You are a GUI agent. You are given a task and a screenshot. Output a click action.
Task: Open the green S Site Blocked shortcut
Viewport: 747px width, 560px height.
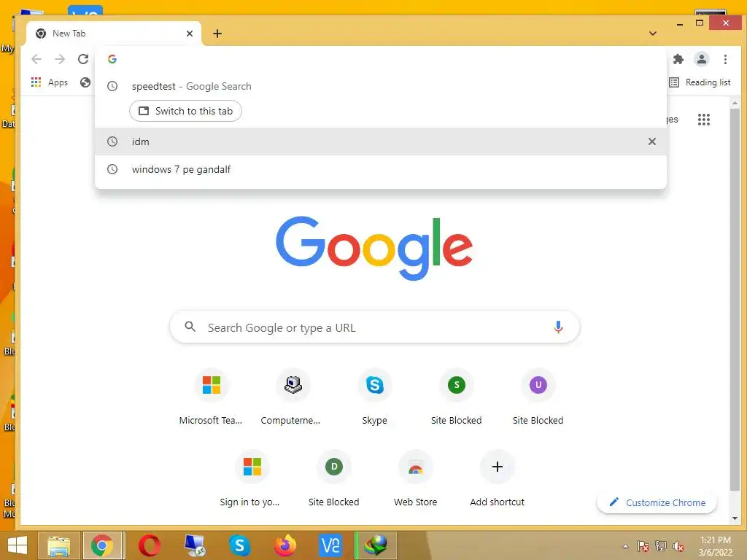[x=457, y=397]
